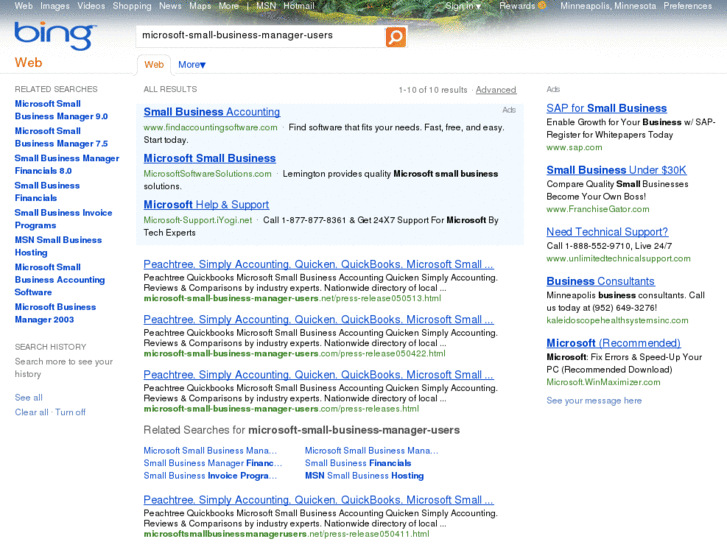Click See all search history
727x545 pixels.
coord(28,398)
